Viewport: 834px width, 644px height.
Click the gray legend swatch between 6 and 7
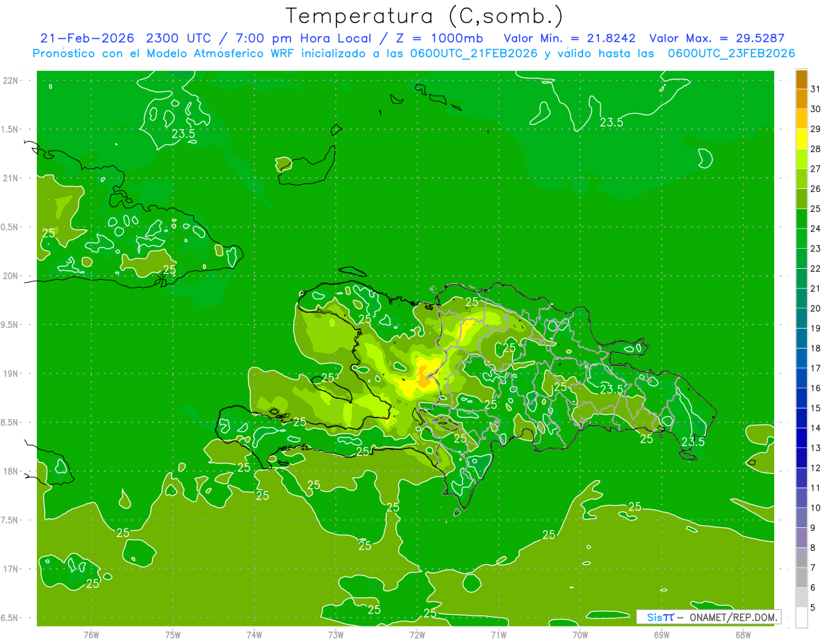(x=801, y=577)
